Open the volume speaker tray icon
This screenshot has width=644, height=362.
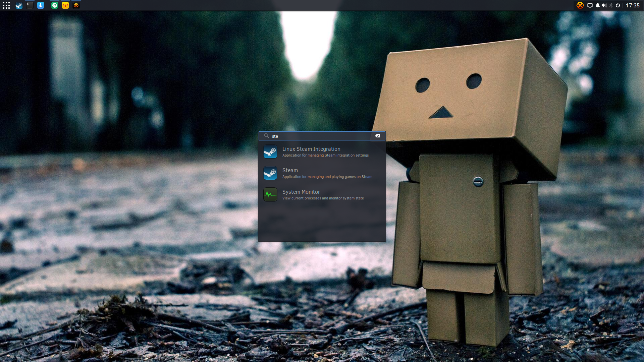[x=604, y=5]
